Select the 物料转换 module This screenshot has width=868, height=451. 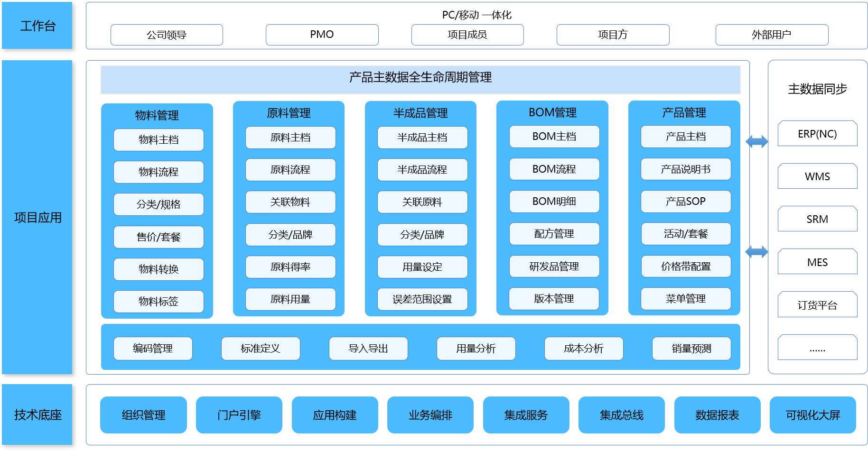[159, 269]
